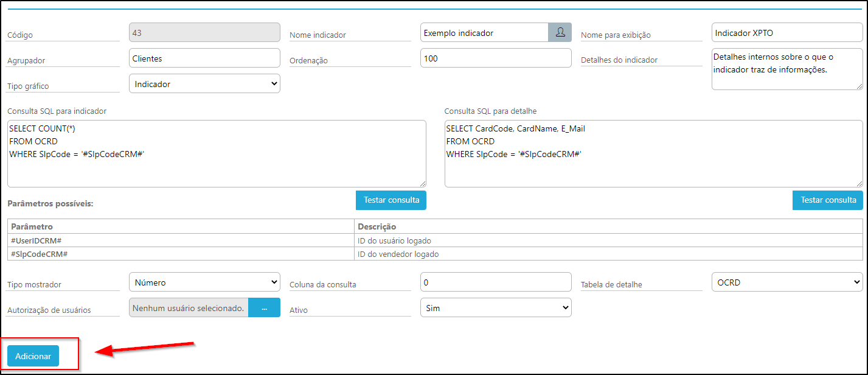This screenshot has height=375, width=868.
Task: Click the Ordenação field showing 100
Action: click(496, 58)
